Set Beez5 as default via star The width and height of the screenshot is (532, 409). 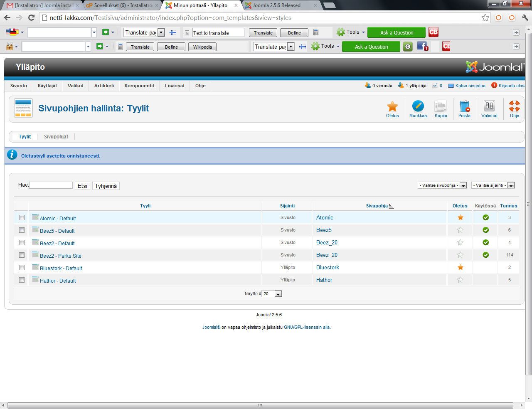460,230
